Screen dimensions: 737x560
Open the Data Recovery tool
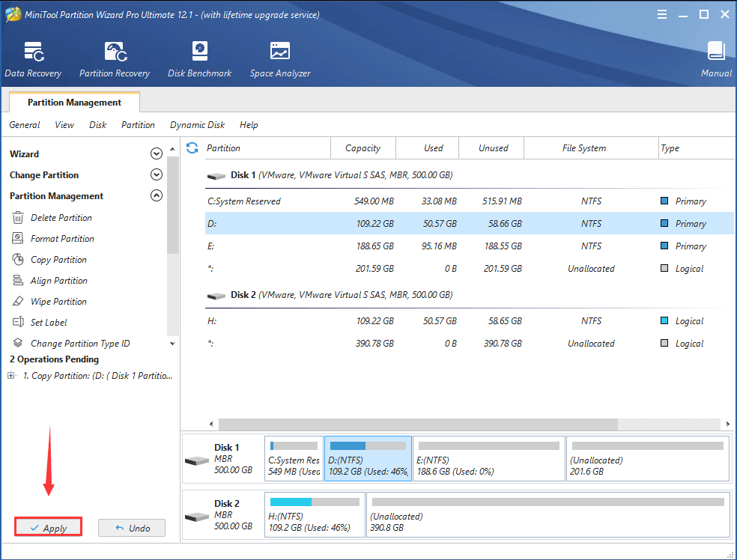(34, 59)
